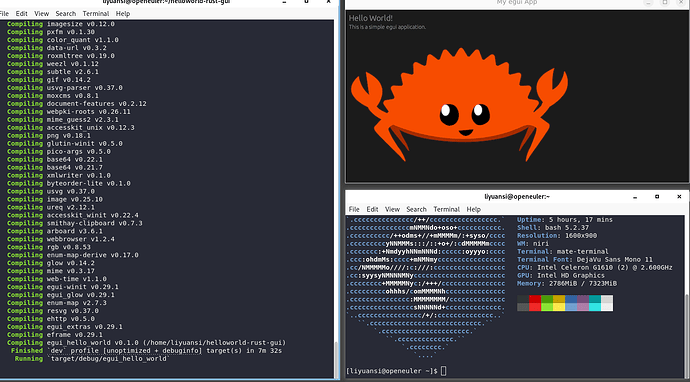Click the 'Hello World!' heading in egui app

click(371, 18)
